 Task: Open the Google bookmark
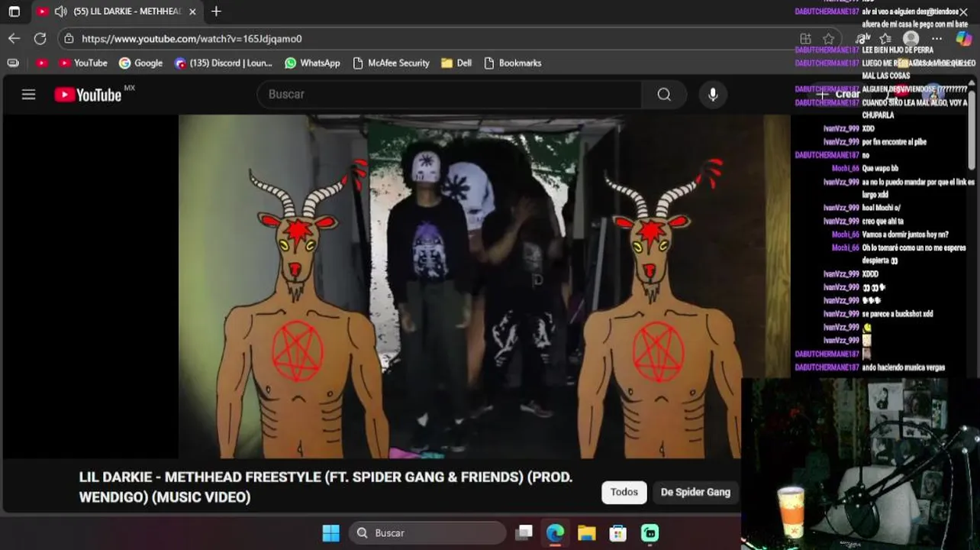pyautogui.click(x=140, y=63)
